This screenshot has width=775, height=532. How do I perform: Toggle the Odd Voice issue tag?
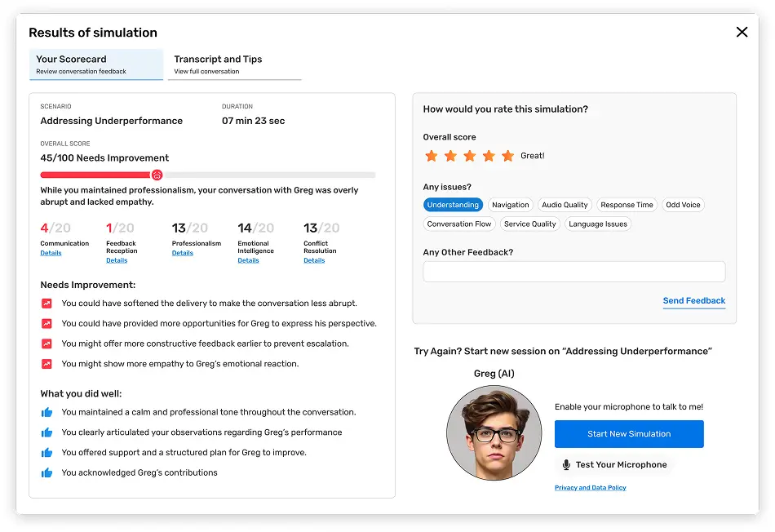(683, 205)
